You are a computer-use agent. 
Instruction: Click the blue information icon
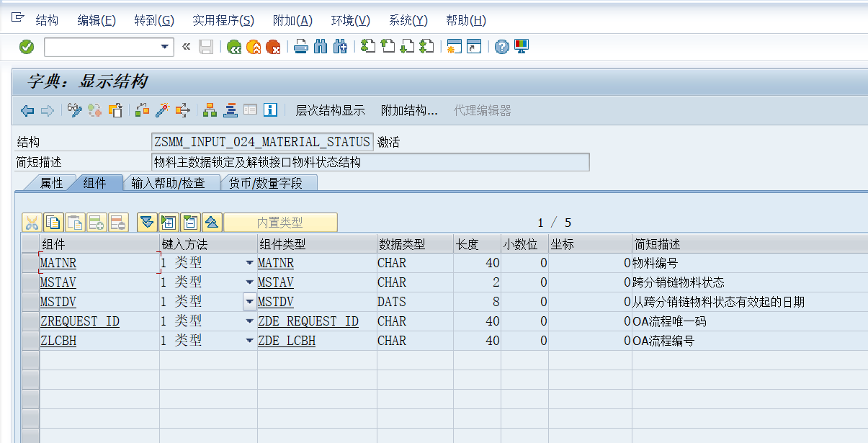pos(270,110)
